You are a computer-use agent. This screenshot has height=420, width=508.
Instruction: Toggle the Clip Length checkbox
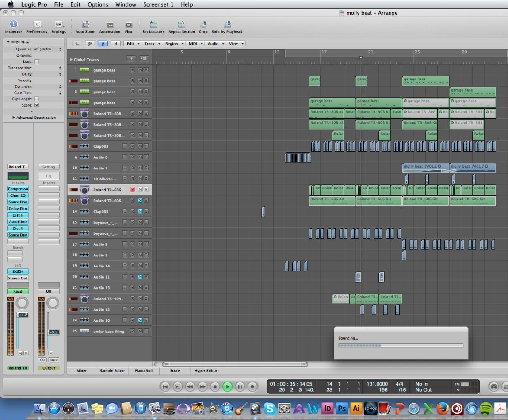coord(37,99)
